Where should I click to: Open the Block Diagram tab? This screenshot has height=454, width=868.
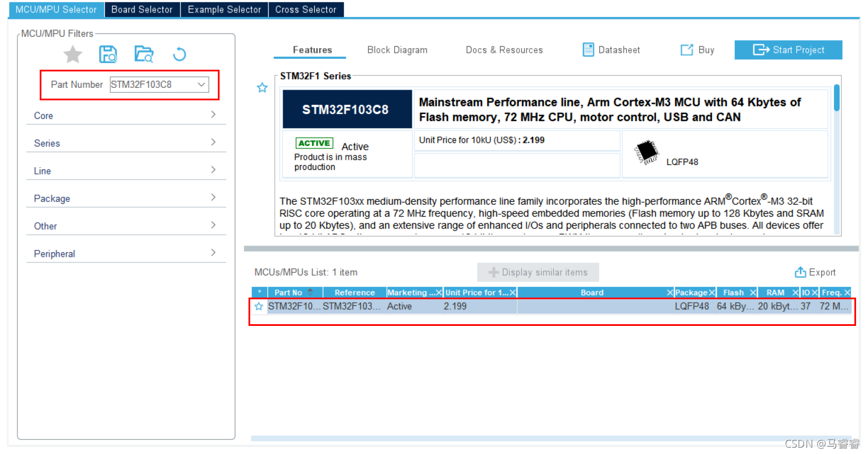point(397,50)
